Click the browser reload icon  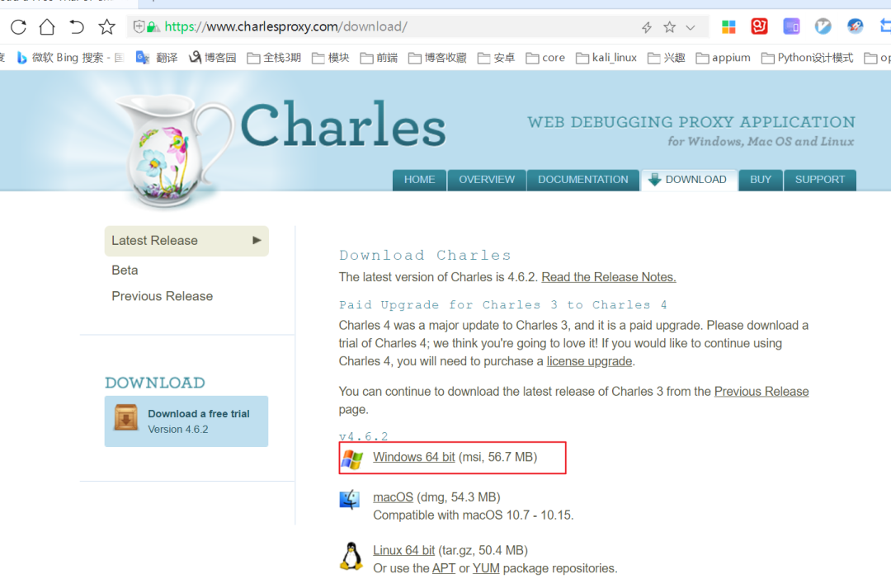pos(18,26)
